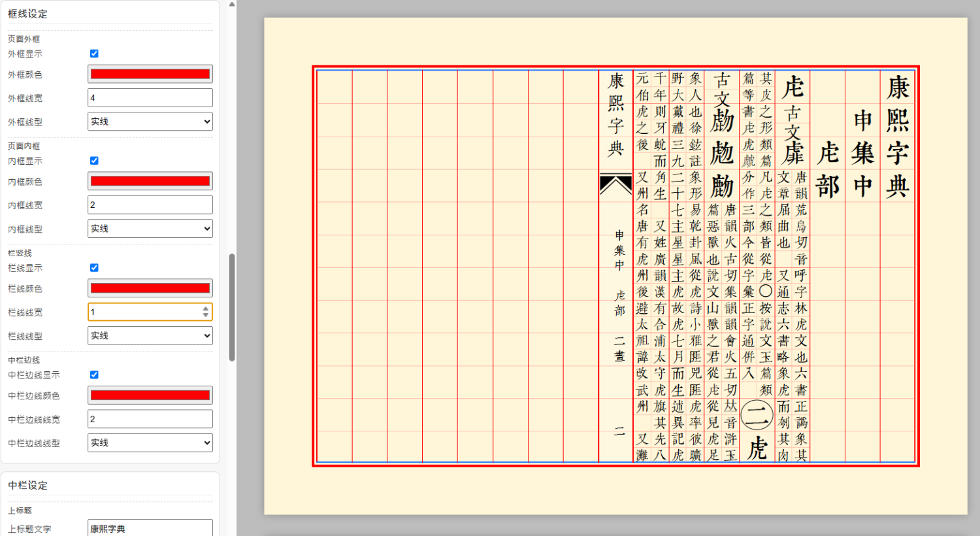Increase 栏线线宽 with the up stepper arrow

click(x=206, y=309)
